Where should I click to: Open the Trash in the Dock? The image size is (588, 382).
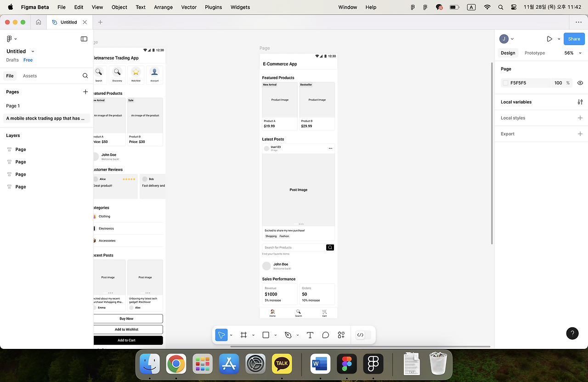pos(439,364)
